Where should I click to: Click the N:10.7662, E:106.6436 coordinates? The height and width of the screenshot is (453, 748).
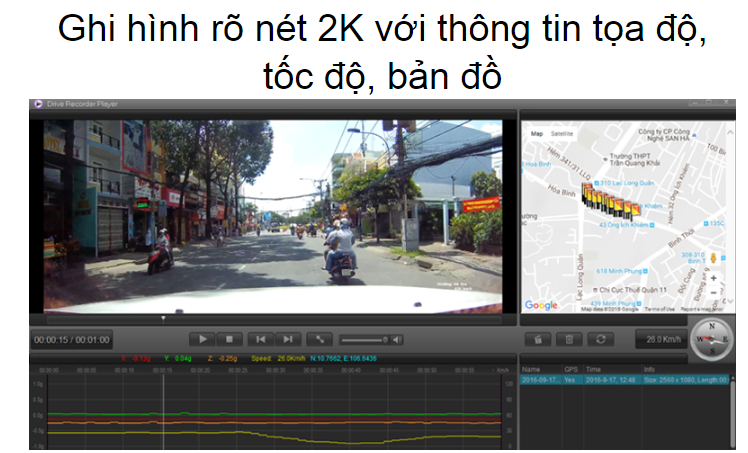343,359
